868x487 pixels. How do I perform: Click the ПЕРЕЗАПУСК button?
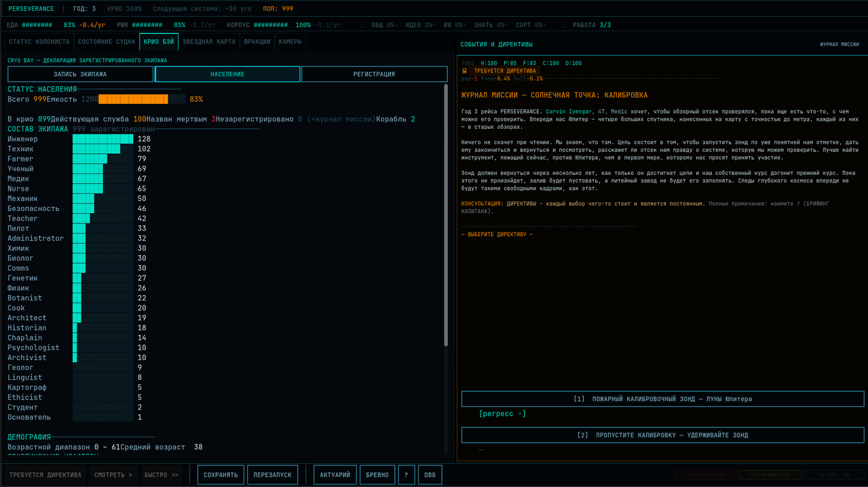click(x=272, y=475)
